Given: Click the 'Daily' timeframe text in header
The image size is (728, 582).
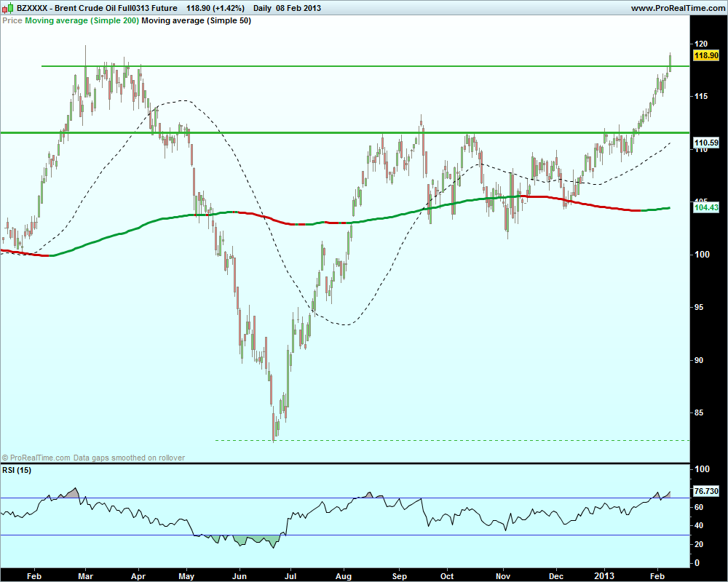Looking at the screenshot, I should [262, 8].
